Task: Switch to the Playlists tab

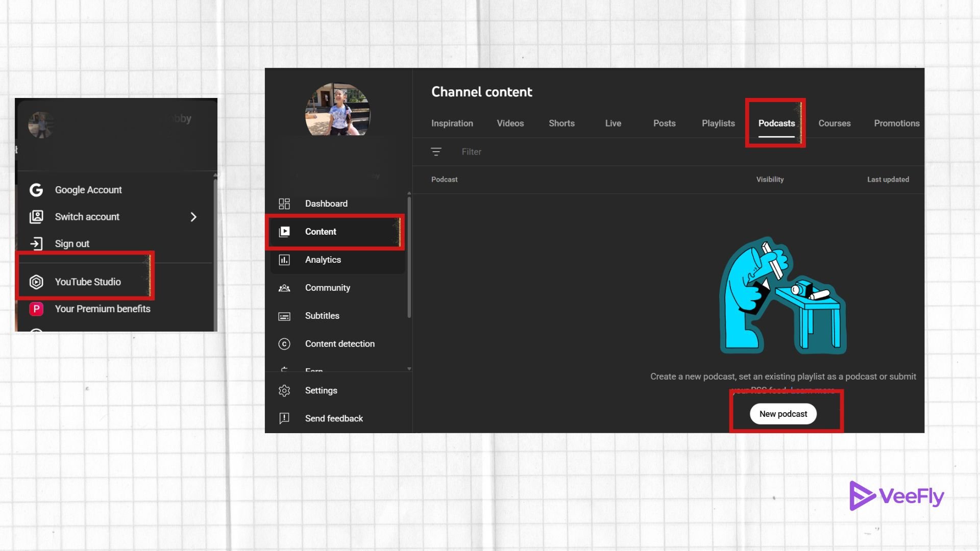Action: (x=718, y=123)
